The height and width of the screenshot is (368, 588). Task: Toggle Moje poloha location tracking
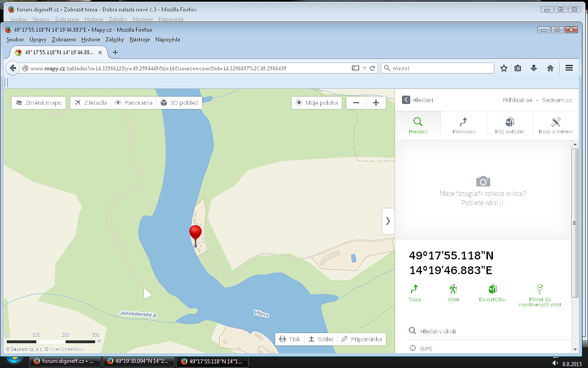click(x=317, y=103)
